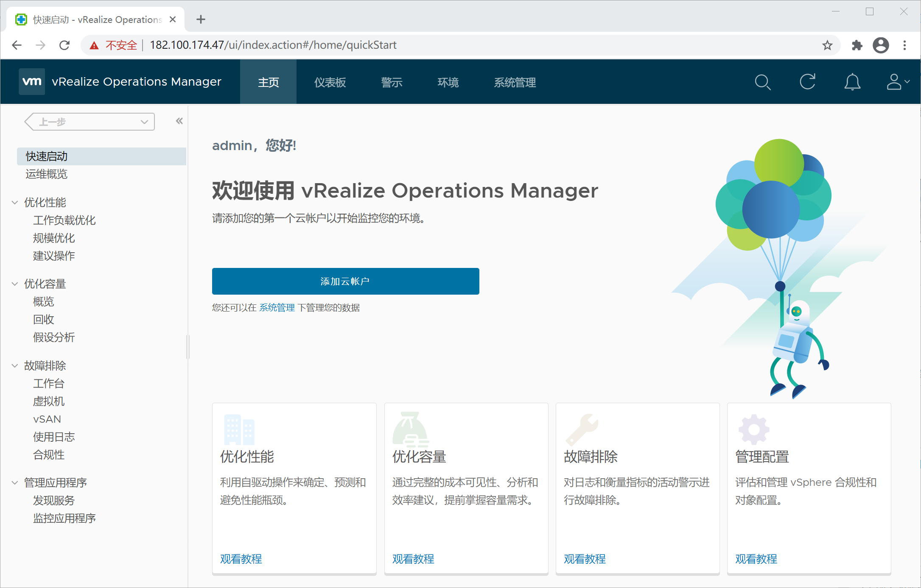Reload the page in the browser
This screenshot has height=588, width=921.
[64, 45]
